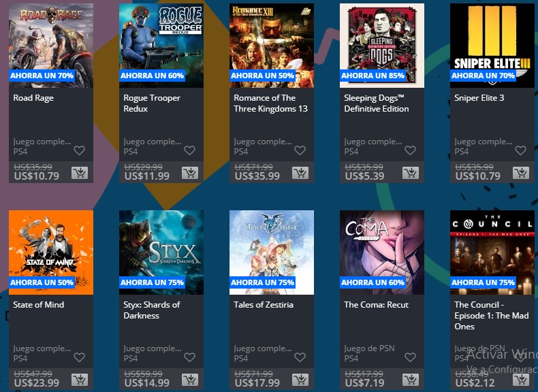Screen dimensions: 538x392
Task: Toggle wishlist heart for The Coma: Recut
Action: point(411,357)
